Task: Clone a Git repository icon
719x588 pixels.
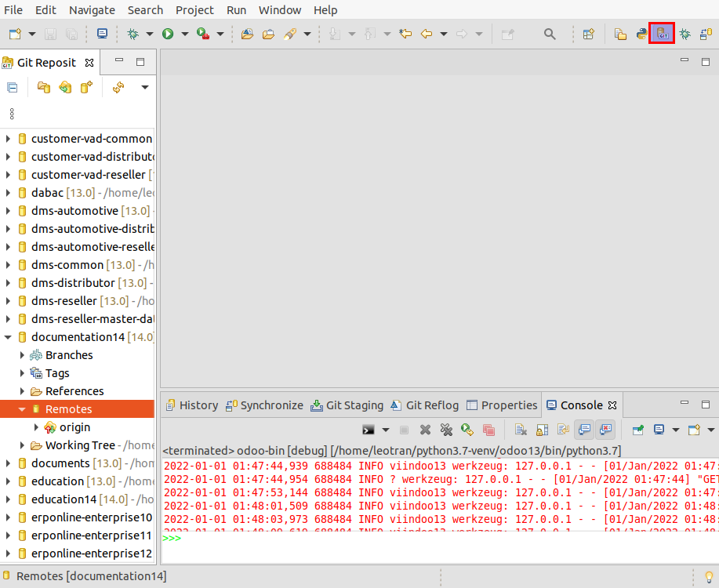Action: pos(65,87)
